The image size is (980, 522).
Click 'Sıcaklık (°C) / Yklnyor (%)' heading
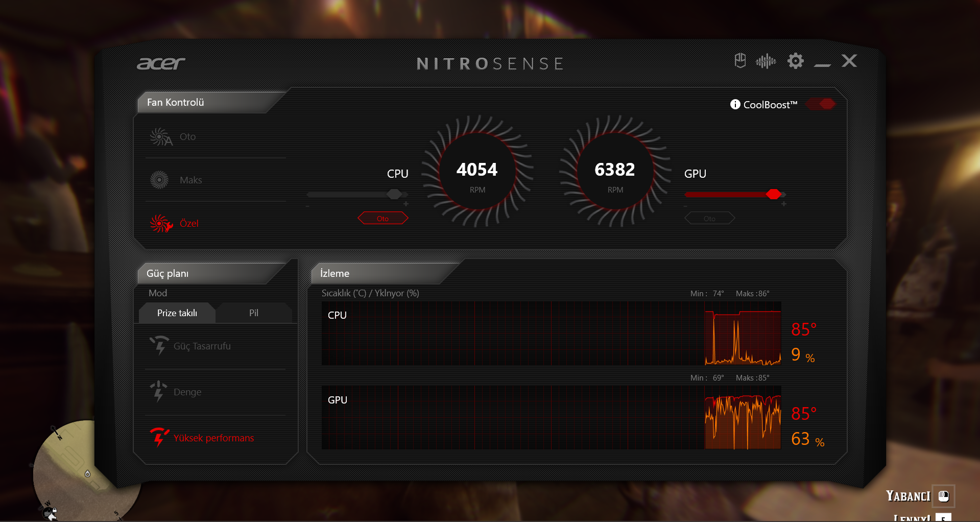point(370,293)
